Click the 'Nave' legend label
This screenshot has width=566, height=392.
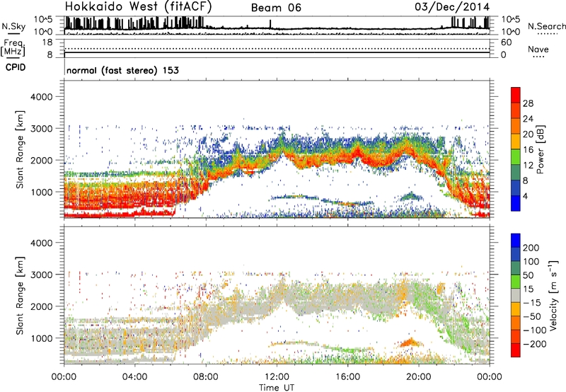[x=538, y=49]
